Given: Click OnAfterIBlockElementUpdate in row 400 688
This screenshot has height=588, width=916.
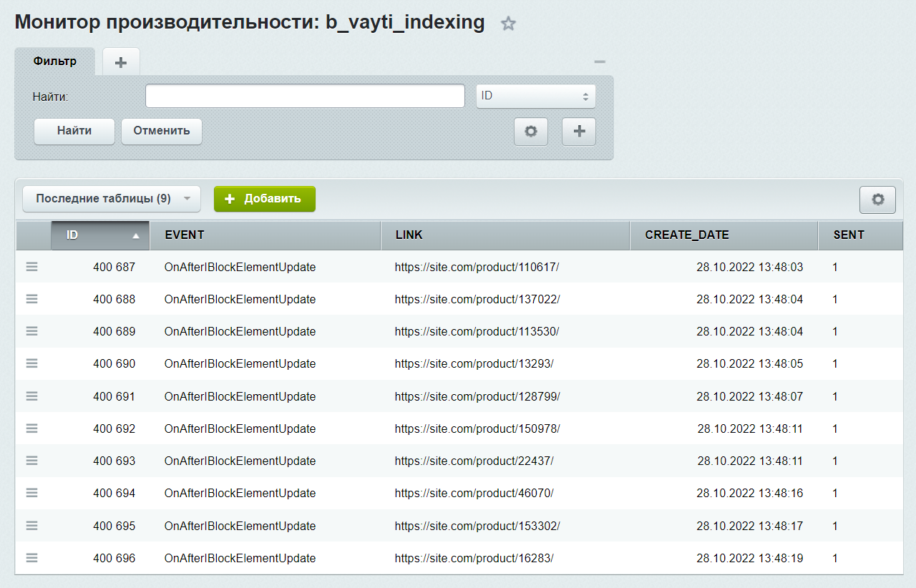Looking at the screenshot, I should click(x=240, y=299).
